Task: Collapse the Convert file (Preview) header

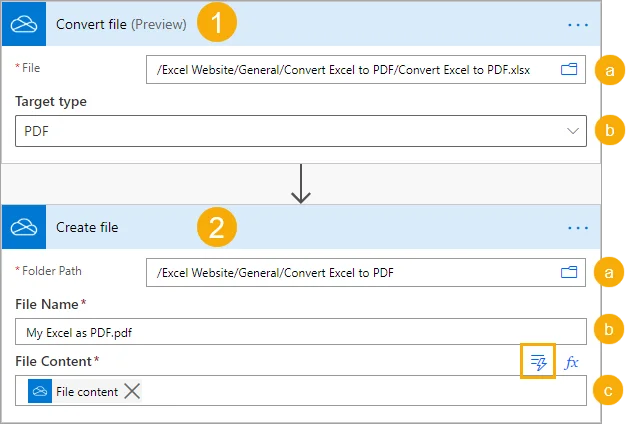Action: pyautogui.click(x=301, y=24)
